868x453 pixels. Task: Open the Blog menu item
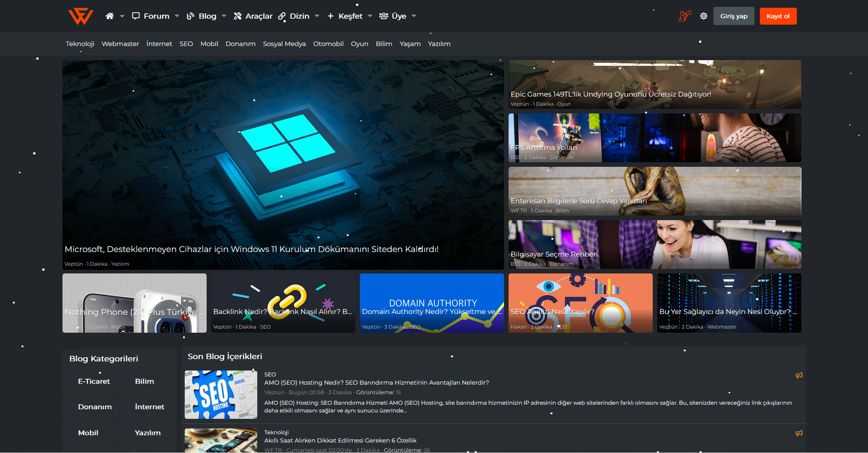pyautogui.click(x=208, y=16)
